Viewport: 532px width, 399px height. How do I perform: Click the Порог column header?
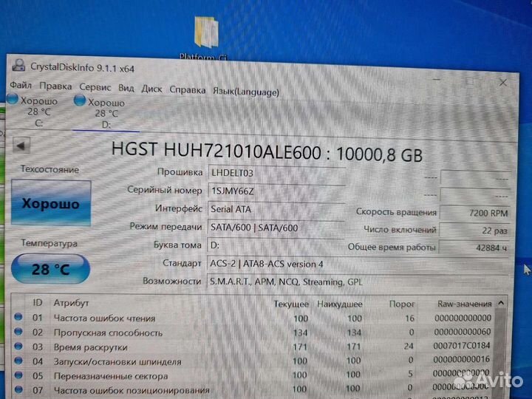pyautogui.click(x=402, y=304)
